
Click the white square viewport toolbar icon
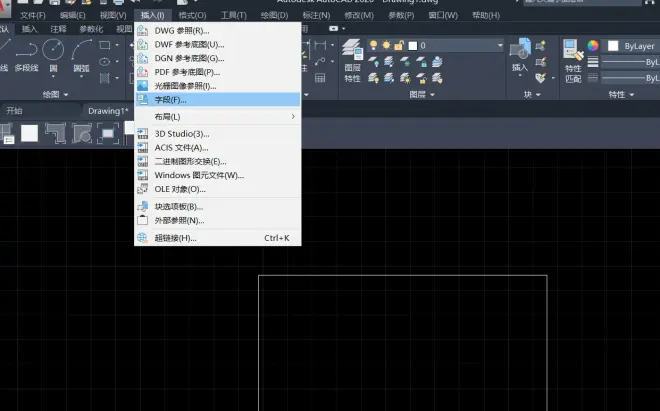tap(29, 133)
